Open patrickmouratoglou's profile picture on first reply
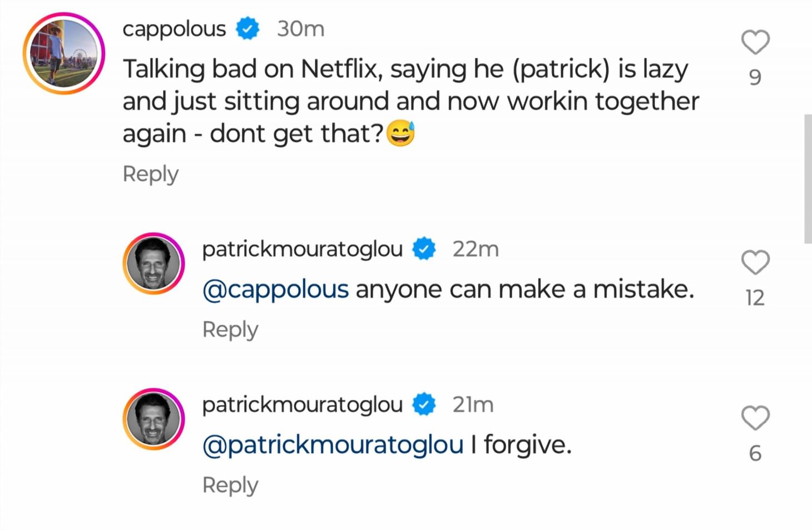 pos(154,262)
